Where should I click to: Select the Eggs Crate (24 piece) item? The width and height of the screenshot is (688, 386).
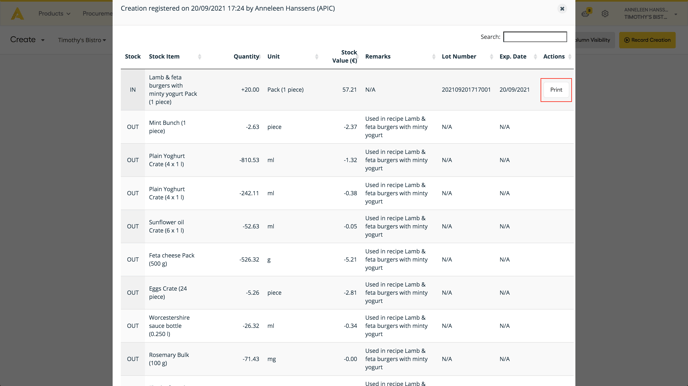[x=168, y=293]
